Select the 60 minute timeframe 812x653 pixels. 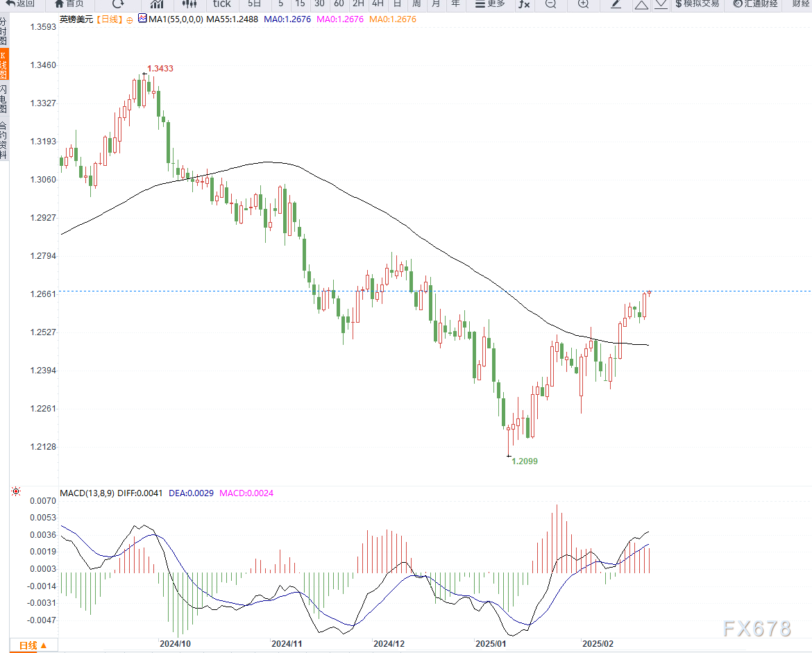339,3
